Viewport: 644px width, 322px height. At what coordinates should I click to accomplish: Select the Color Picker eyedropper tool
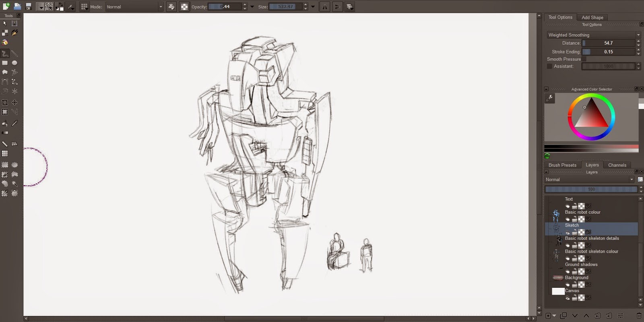coord(14,123)
